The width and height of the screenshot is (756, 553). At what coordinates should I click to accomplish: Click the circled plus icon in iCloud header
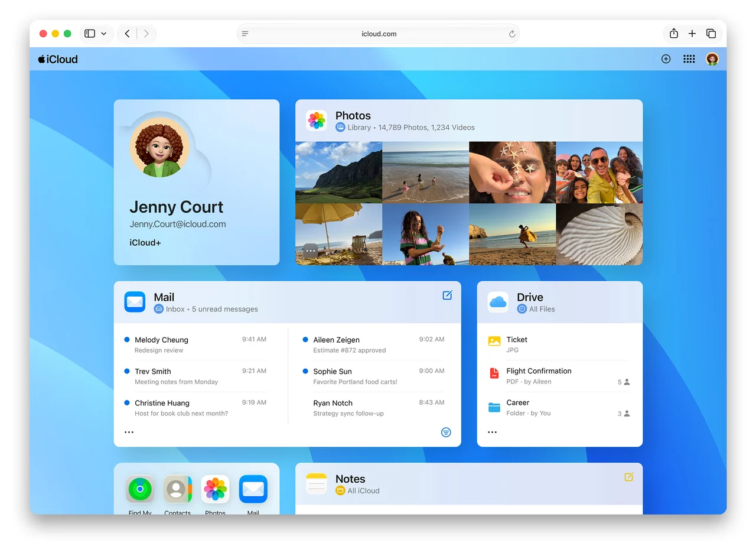[666, 59]
